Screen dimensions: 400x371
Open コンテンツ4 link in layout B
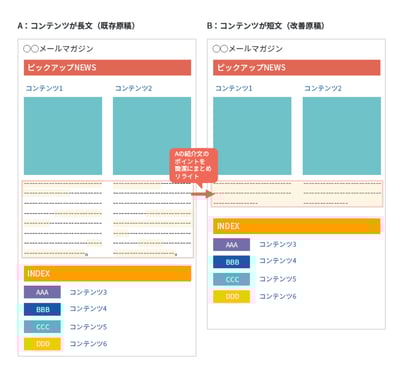(278, 261)
